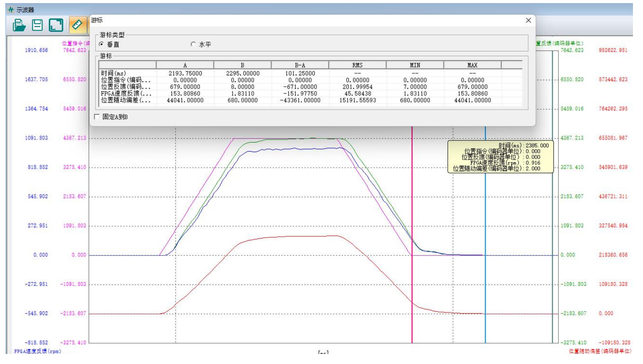
Task: Toggle the cursor ruler measurement tool
Action: tap(77, 25)
